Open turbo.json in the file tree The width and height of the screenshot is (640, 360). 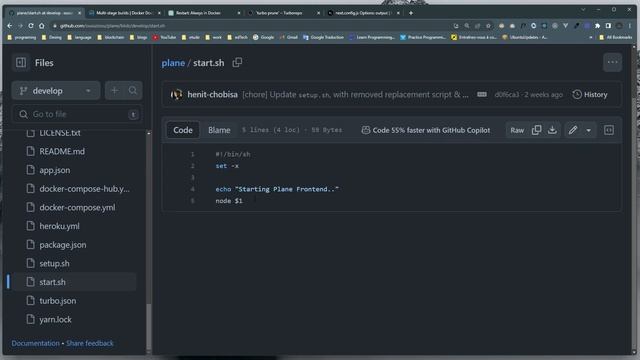(58, 301)
